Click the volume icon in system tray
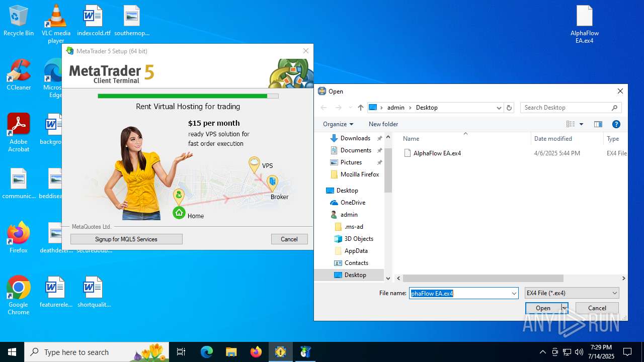The image size is (644, 362). pyautogui.click(x=579, y=352)
